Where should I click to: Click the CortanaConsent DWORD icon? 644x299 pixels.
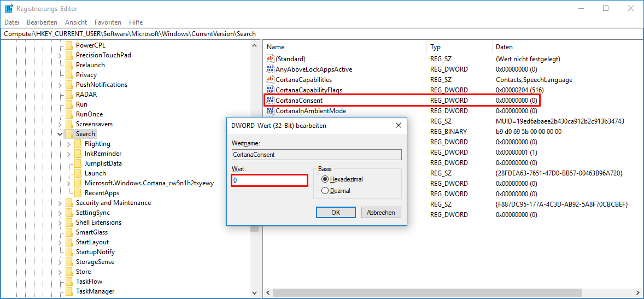270,100
